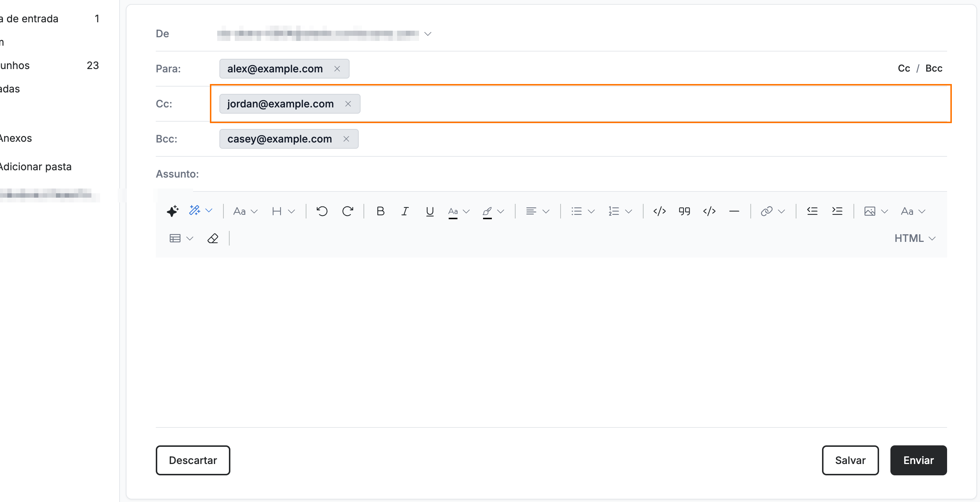Screen dimensions: 980x502
Task: Click into the Cc recipients field
Action: coord(581,104)
